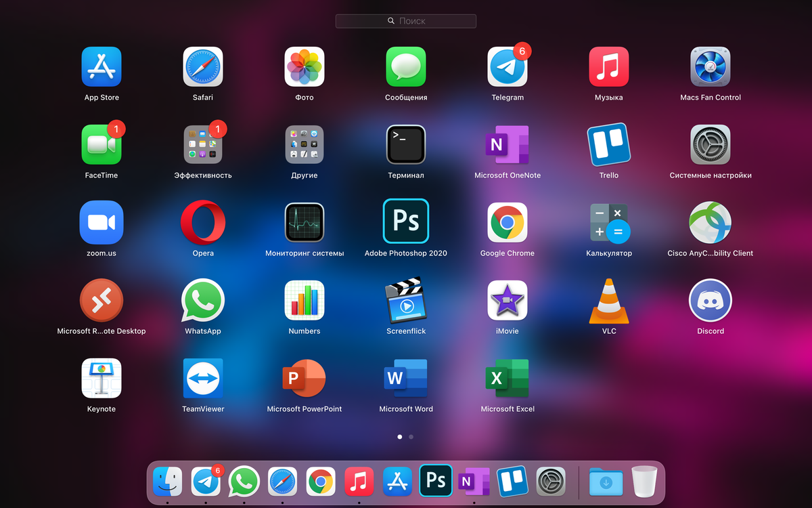Launch Safari from Launchpad grid
The image size is (812, 508).
click(203, 67)
